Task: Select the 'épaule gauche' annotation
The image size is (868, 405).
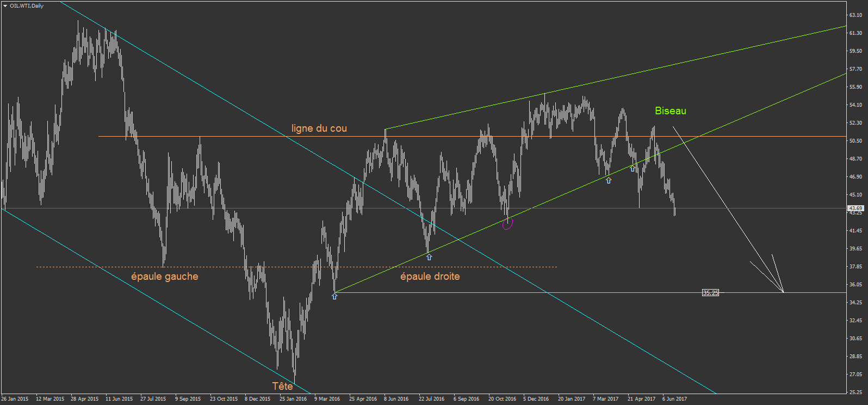Action: pyautogui.click(x=165, y=277)
